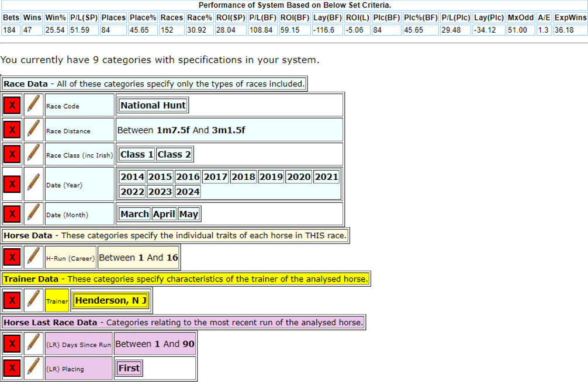Delete the H-Run (Career) criterion
588x382 pixels.
12,258
